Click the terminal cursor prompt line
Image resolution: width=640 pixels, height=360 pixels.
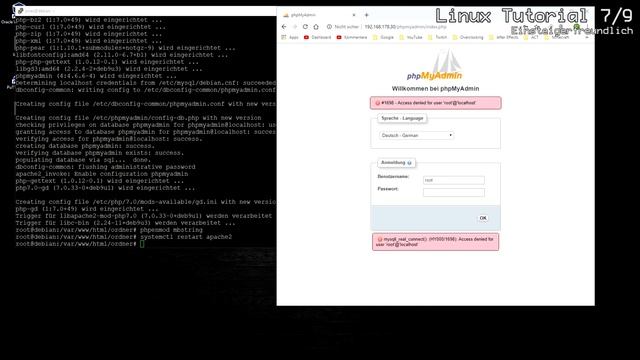tap(80, 244)
